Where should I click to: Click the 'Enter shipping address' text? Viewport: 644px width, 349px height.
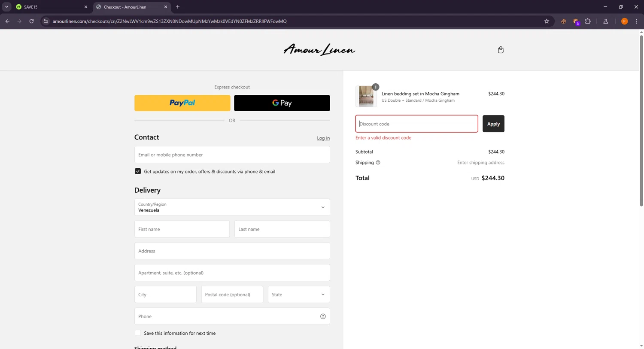coord(481,163)
